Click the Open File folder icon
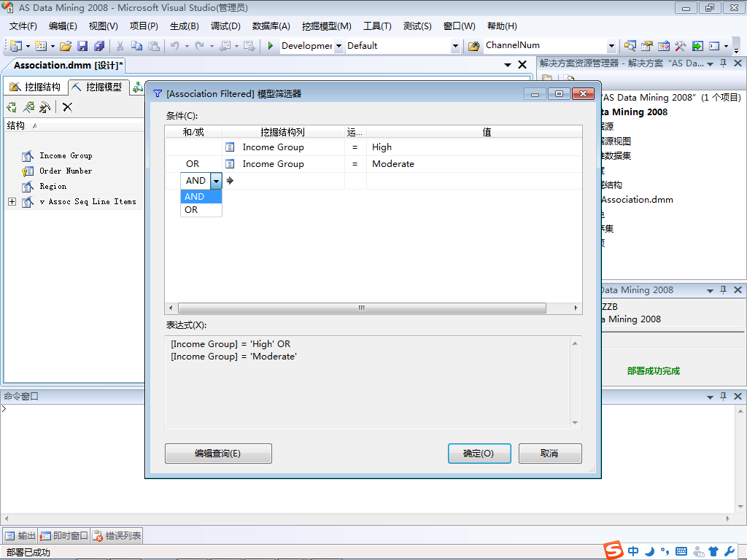The image size is (747, 560). pyautogui.click(x=66, y=46)
